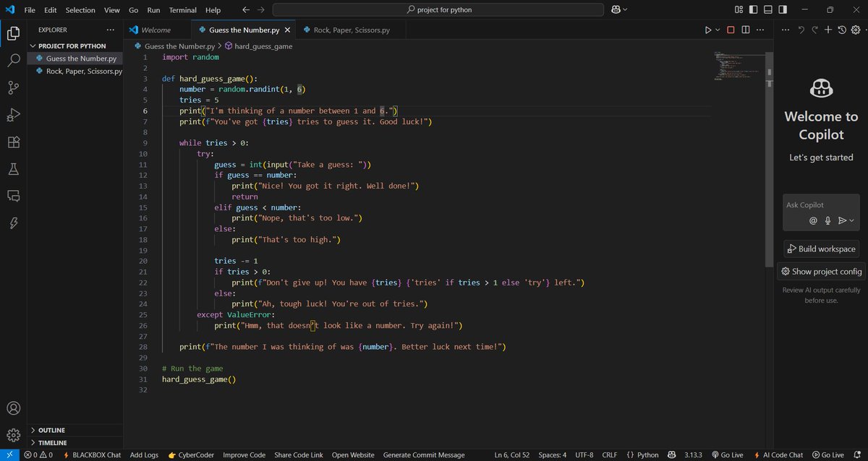Go forward with the navigation arrow
Screen dimensions: 868x461
260,9
